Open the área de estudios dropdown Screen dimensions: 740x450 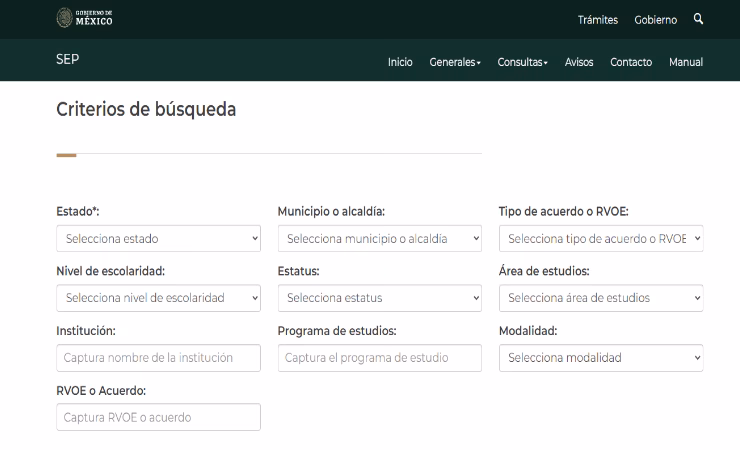click(x=601, y=298)
